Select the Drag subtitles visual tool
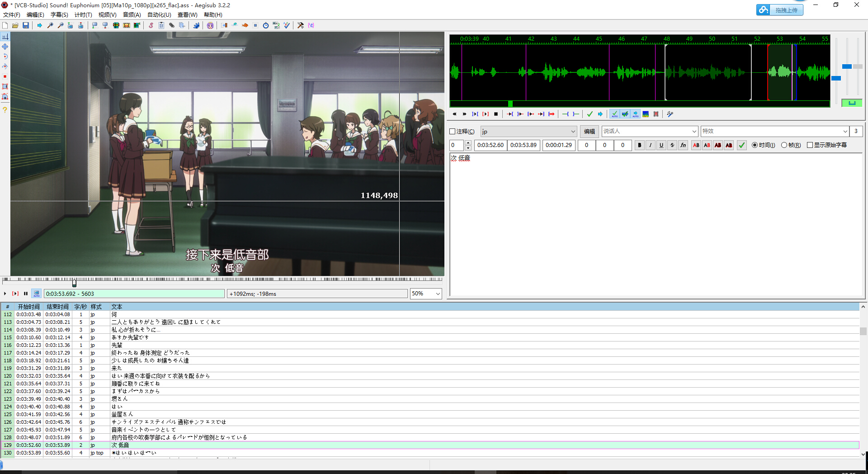 (5, 47)
